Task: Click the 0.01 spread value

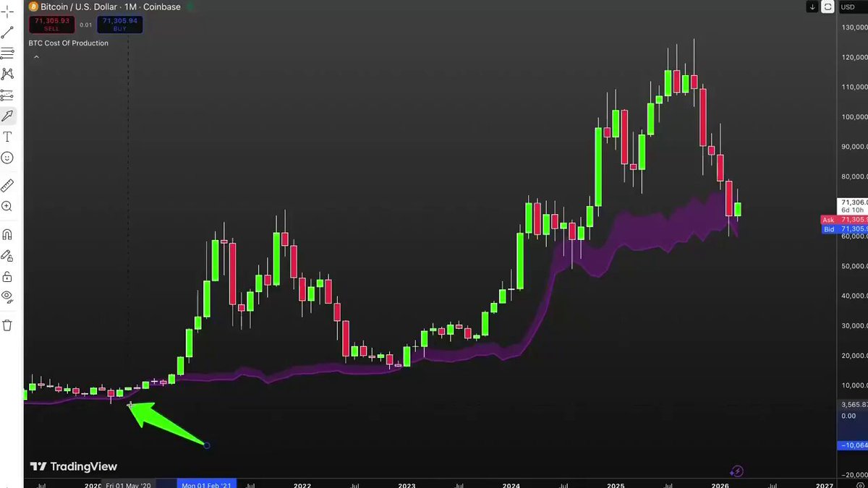Action: pos(85,25)
